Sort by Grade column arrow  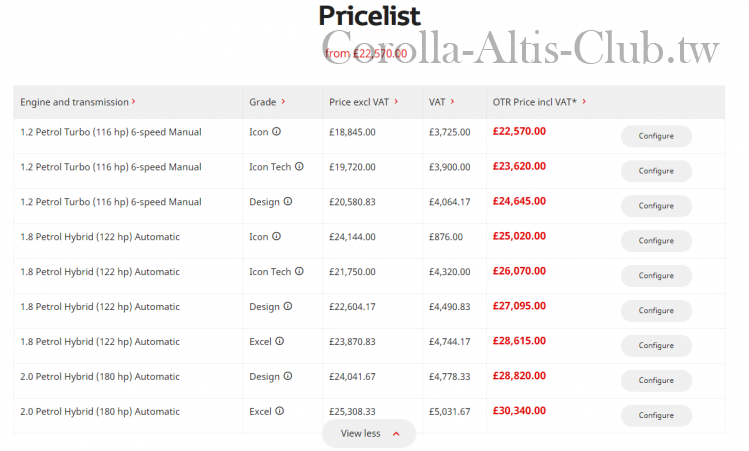[283, 101]
